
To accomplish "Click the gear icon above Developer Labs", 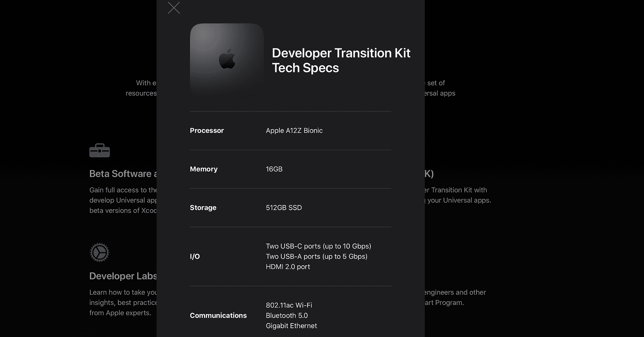I will pos(99,252).
